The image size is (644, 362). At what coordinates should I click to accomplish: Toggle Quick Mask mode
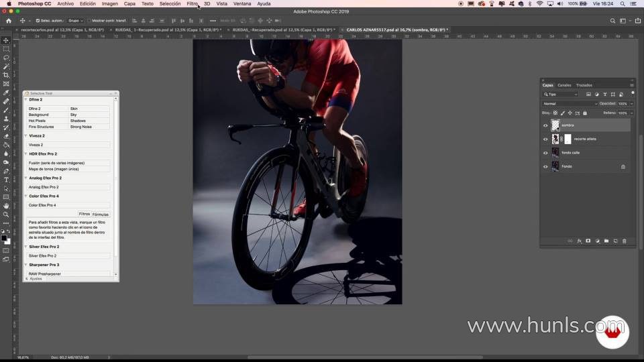pyautogui.click(x=6, y=250)
